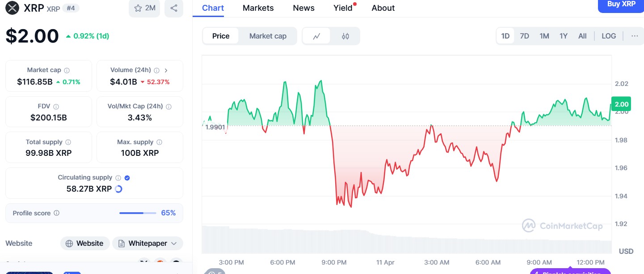Add XRP to watchlist with star button
This screenshot has width=644, height=274.
coord(144,8)
